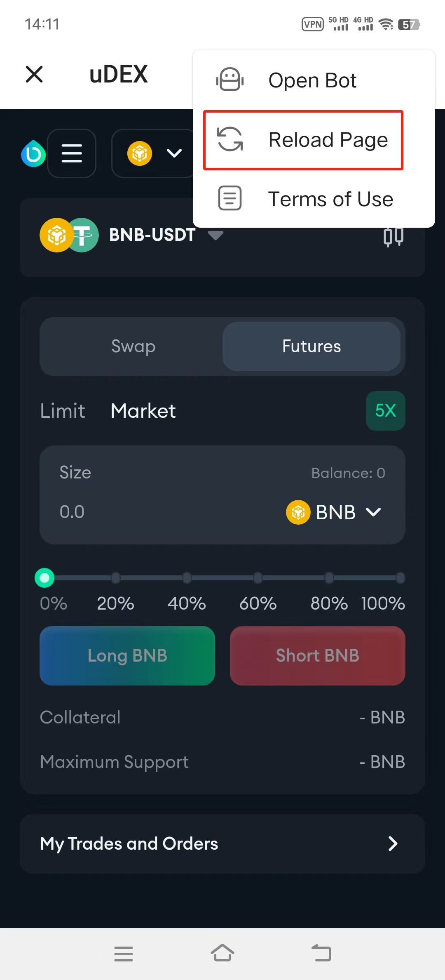Tap the Open Bot robot icon

230,80
